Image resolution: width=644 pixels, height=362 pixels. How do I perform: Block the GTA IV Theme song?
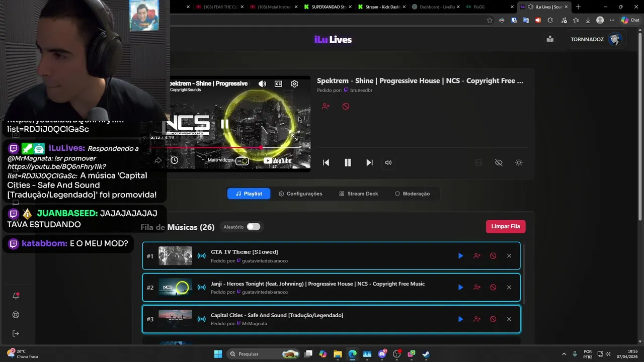click(x=493, y=256)
